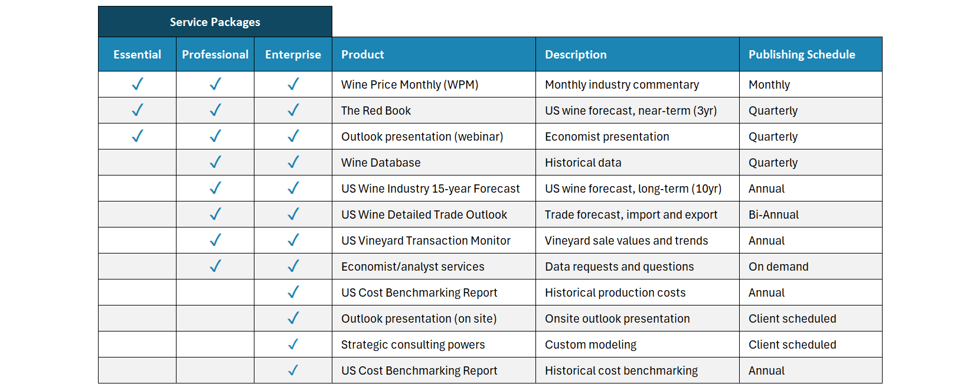This screenshot has width=980, height=390.
Task: Select Professional checkmark for Economist/analyst services
Action: 215,266
